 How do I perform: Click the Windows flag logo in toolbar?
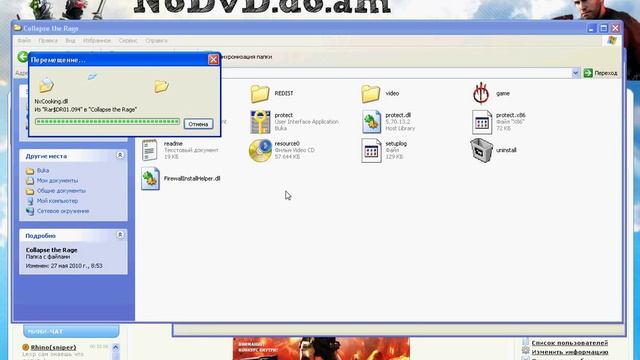click(x=611, y=40)
